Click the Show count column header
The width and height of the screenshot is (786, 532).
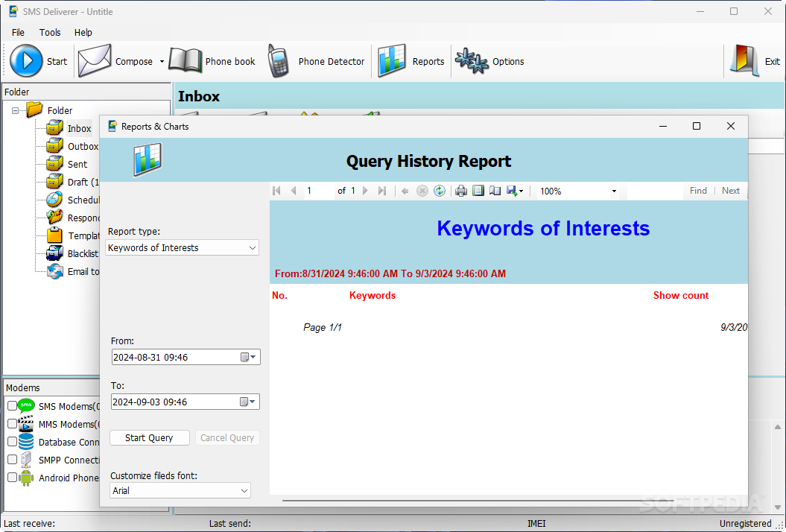click(x=681, y=295)
